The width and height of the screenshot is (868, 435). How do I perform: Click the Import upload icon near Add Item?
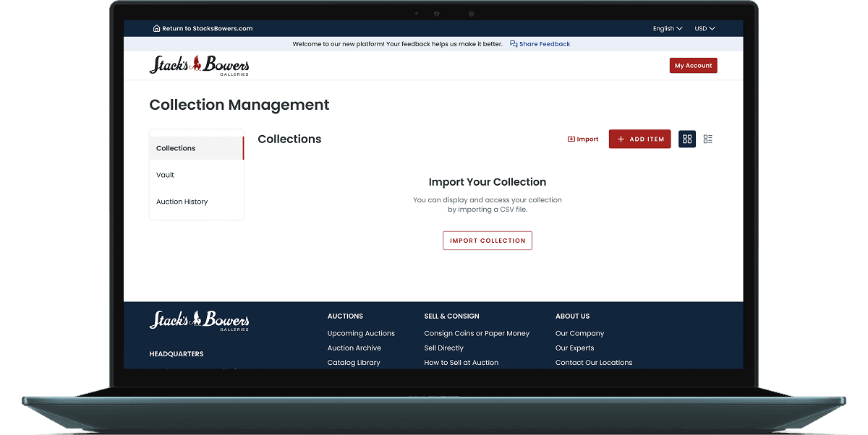(571, 139)
